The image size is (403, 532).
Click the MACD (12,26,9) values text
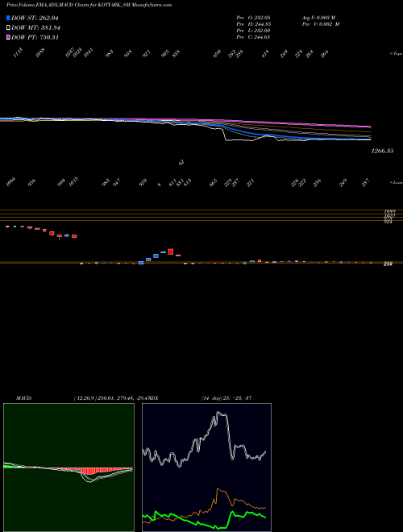coord(110,398)
